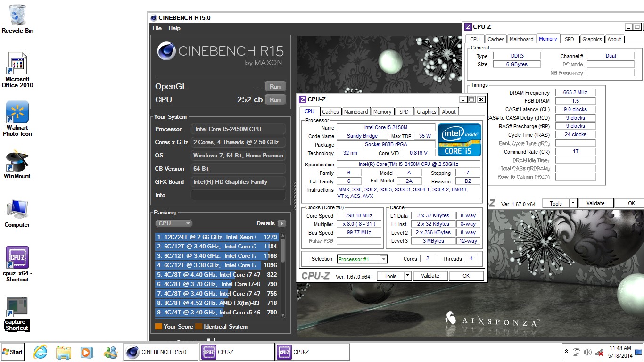The image size is (644, 362).
Task: Switch to Caches tab in front CPU-Z
Action: [330, 112]
